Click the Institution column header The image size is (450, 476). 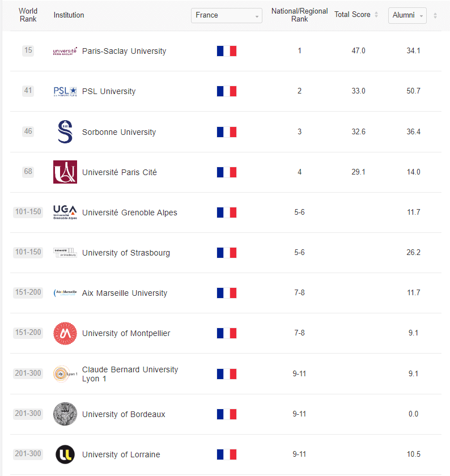69,15
